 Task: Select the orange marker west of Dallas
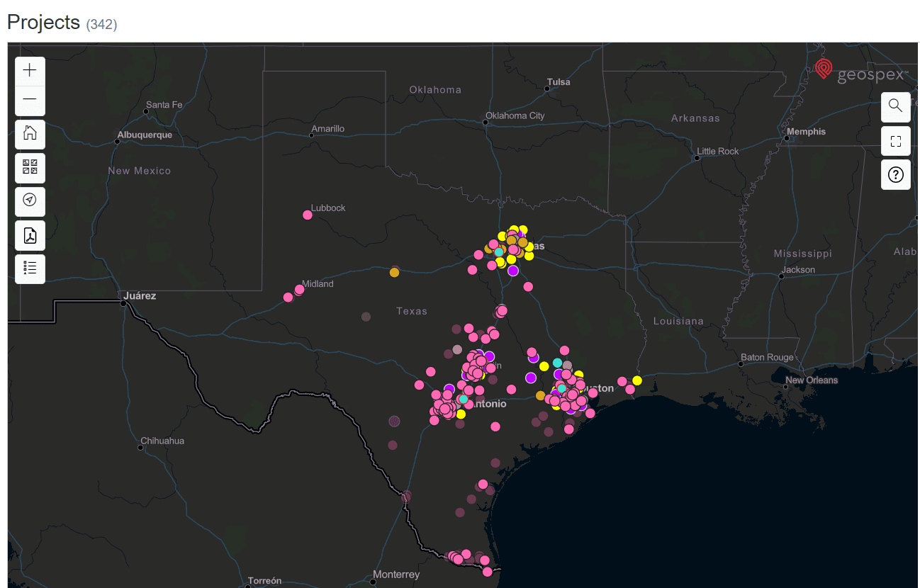[x=394, y=272]
